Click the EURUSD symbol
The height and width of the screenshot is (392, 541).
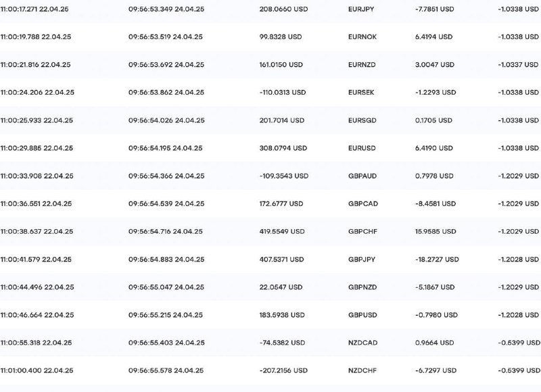(x=361, y=148)
